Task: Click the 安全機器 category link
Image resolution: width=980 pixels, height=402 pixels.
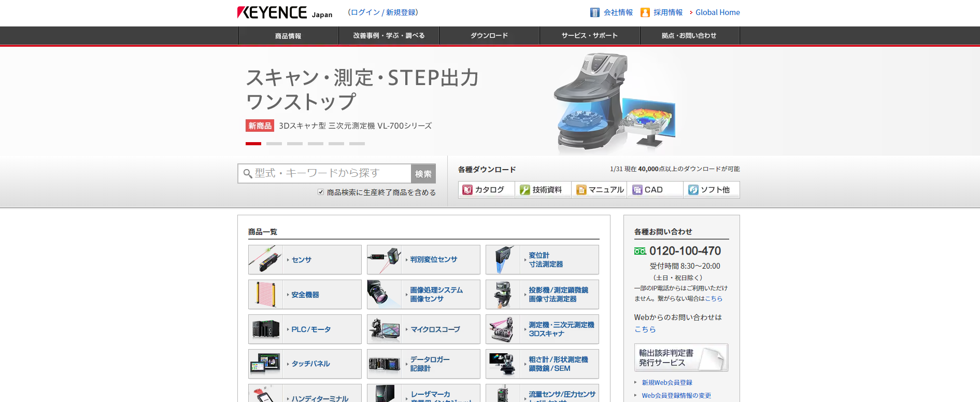Action: coord(305,295)
